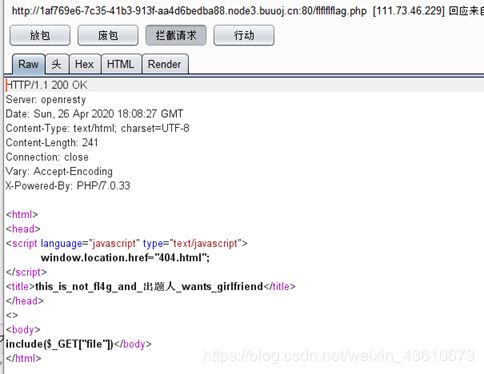Switch to the Raw tab
Image resolution: width=484 pixels, height=374 pixels.
pos(28,64)
